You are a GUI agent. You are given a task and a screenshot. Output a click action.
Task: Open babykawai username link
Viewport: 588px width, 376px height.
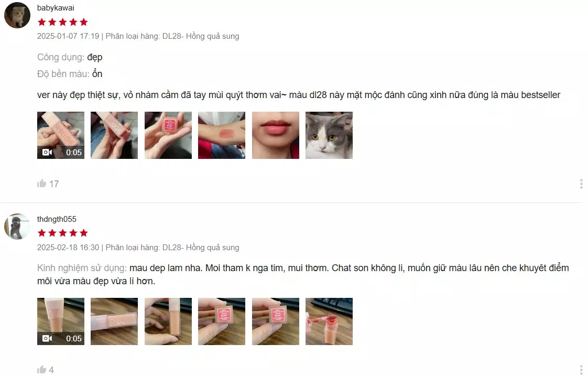[56, 8]
